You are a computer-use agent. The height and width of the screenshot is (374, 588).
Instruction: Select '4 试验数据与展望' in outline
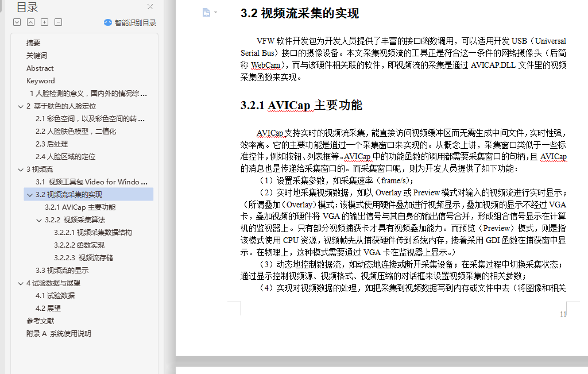click(53, 283)
